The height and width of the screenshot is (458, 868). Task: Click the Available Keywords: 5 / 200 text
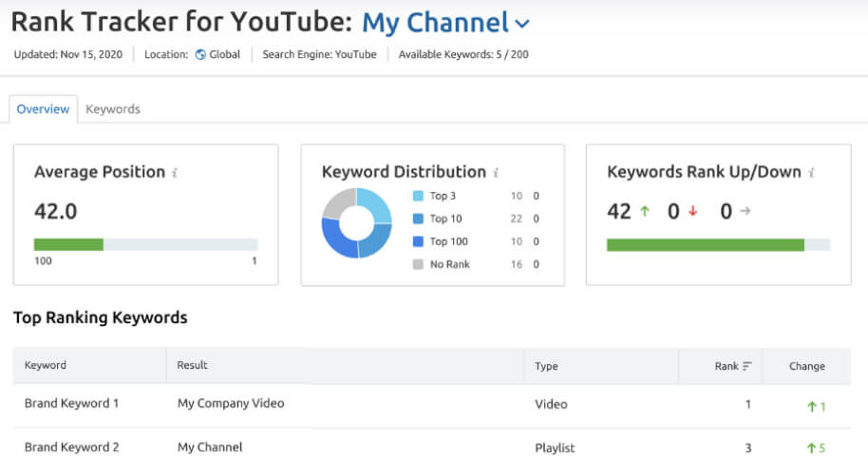pyautogui.click(x=463, y=54)
